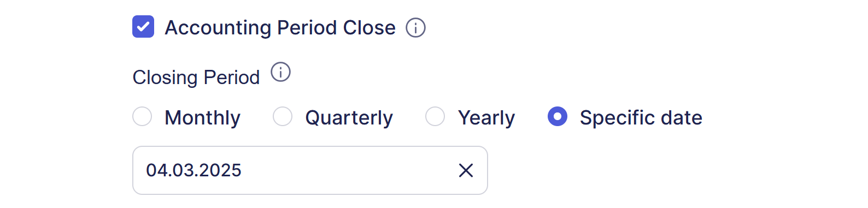Image resolution: width=868 pixels, height=208 pixels.
Task: Select the Monthly radio button
Action: pyautogui.click(x=142, y=116)
